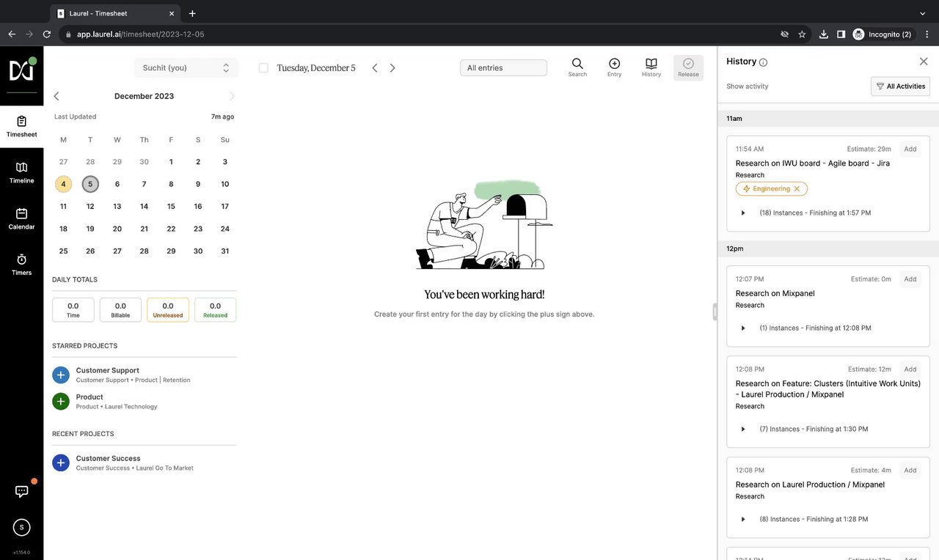Open the Timesheet sidebar section
939x560 pixels.
(21, 126)
